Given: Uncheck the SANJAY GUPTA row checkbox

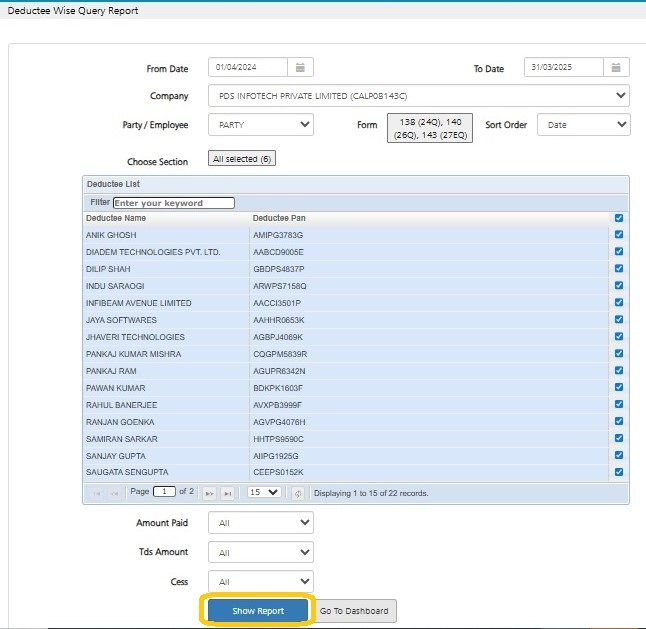Looking at the screenshot, I should coord(619,455).
